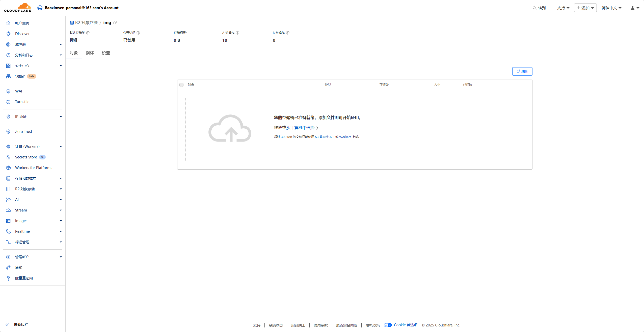Image resolution: width=644 pixels, height=332 pixels.
Task: Open the 隐私政策 footer link
Action: (x=372, y=325)
